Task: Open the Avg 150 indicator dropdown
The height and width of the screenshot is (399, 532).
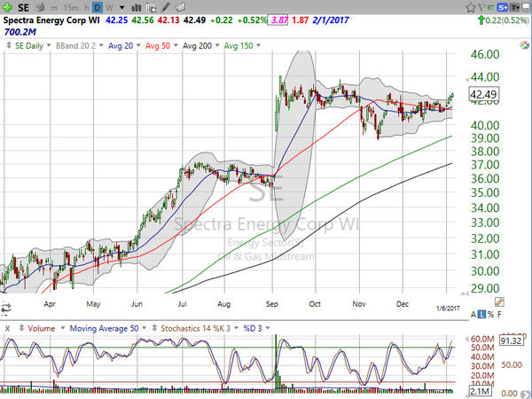Action: [x=259, y=45]
